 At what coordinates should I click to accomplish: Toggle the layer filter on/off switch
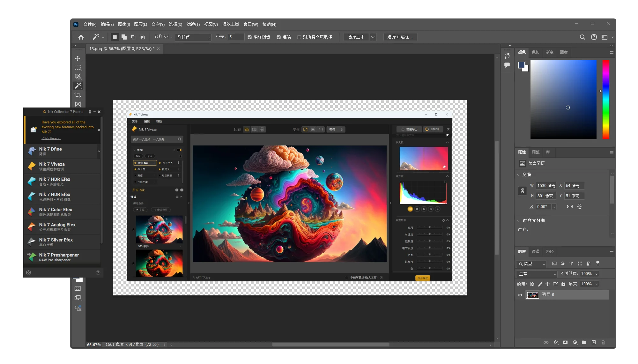[598, 264]
